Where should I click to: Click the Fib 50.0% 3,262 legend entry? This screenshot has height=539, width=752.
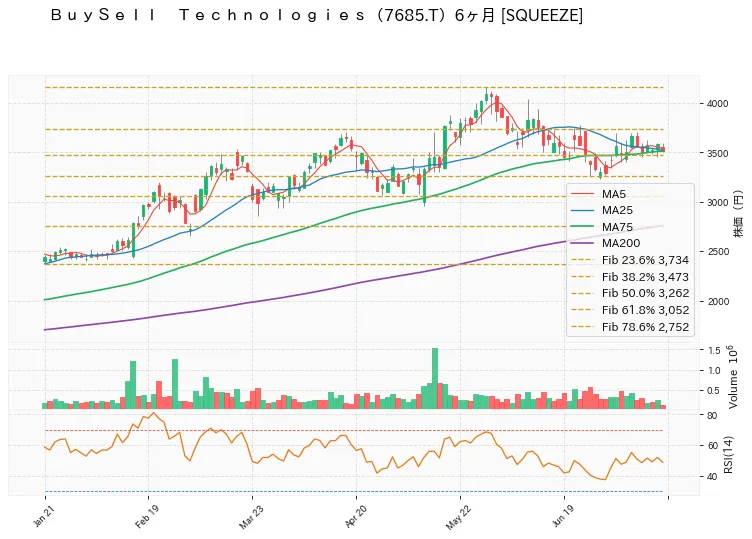point(630,293)
